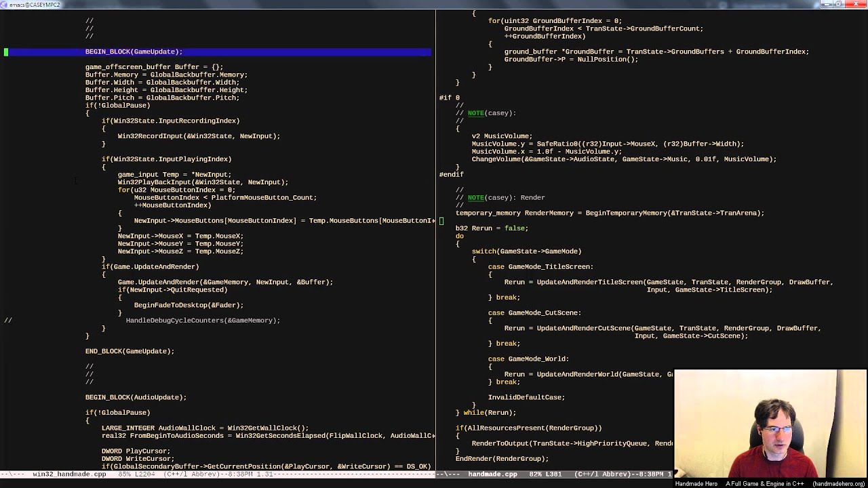Click "NewInput->MouseX = Temp.MouseX;" line
The height and width of the screenshot is (488, 868).
point(180,236)
